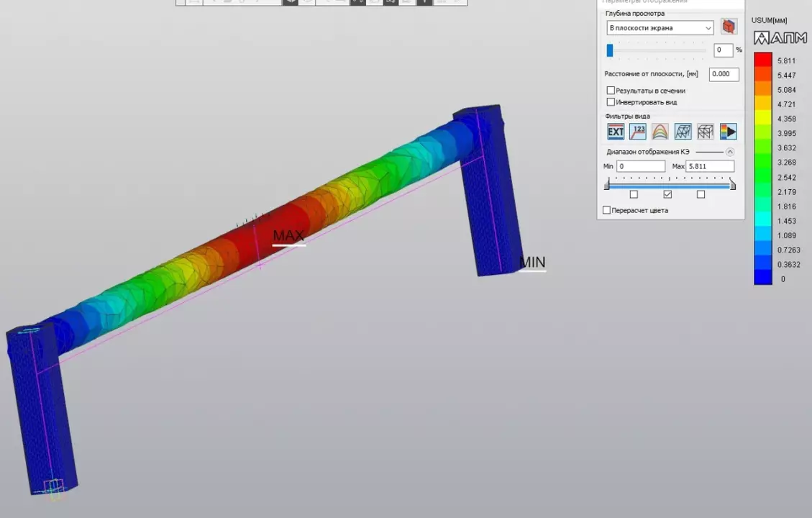Toggle the EXT extreme values filter
This screenshot has height=518, width=812.
616,132
